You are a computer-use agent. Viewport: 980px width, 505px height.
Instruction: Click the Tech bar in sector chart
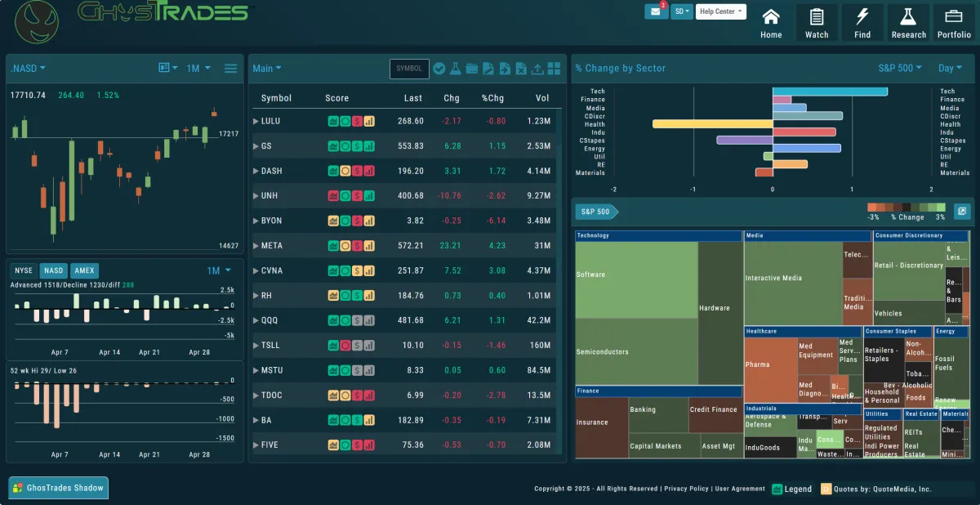coord(830,92)
